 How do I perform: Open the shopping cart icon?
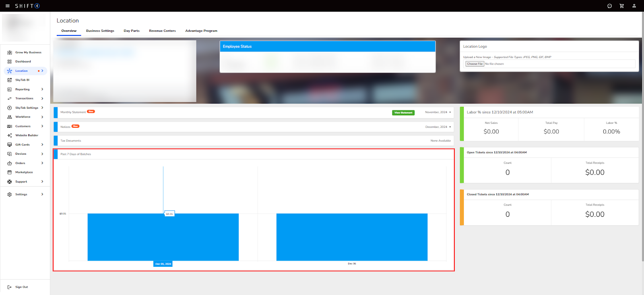pyautogui.click(x=621, y=6)
